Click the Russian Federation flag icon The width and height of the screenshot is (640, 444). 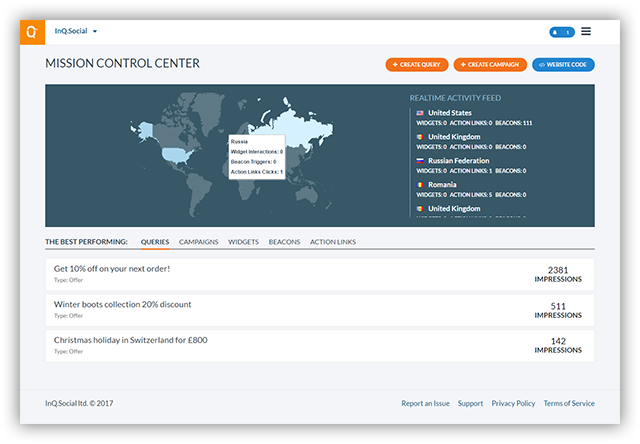pyautogui.click(x=420, y=161)
